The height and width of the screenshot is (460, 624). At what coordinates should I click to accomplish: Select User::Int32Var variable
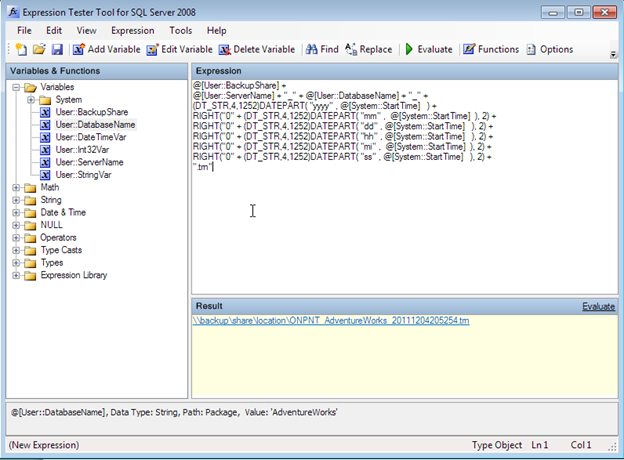[x=82, y=150]
